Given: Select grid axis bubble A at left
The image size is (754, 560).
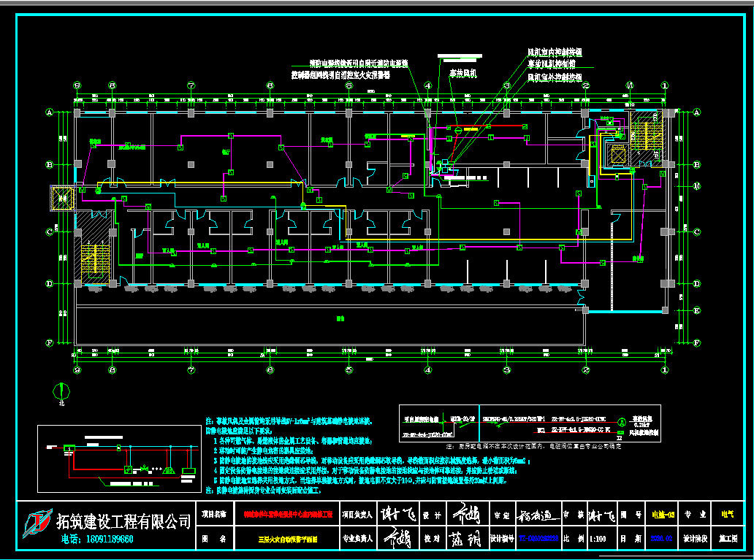Looking at the screenshot, I should [50, 112].
